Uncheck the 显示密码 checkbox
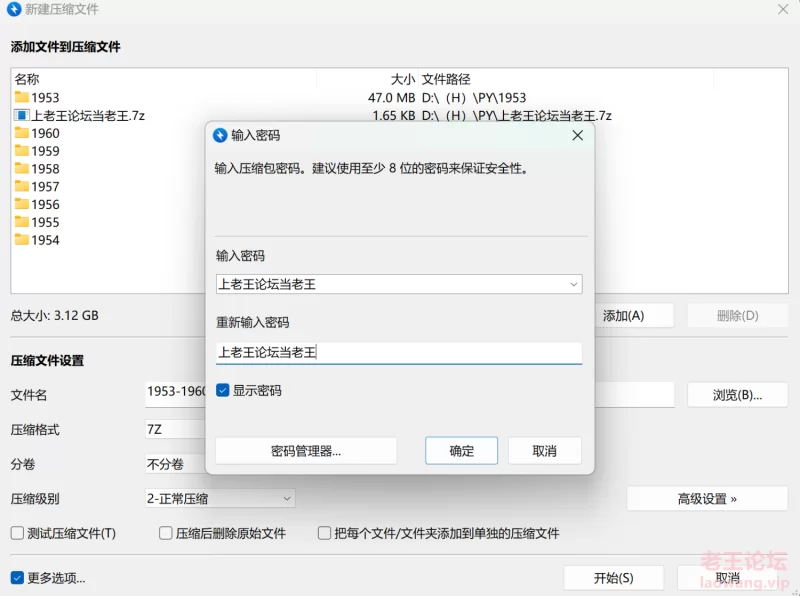 pyautogui.click(x=223, y=391)
